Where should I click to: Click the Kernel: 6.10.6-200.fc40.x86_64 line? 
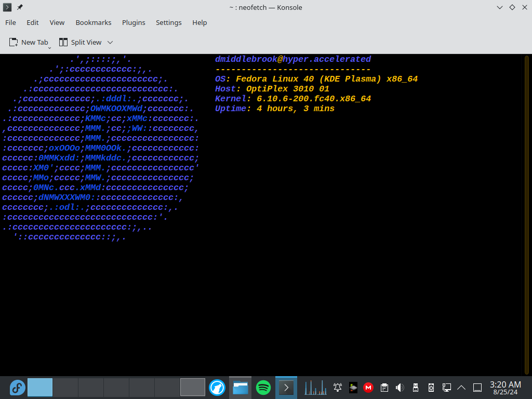(293, 98)
